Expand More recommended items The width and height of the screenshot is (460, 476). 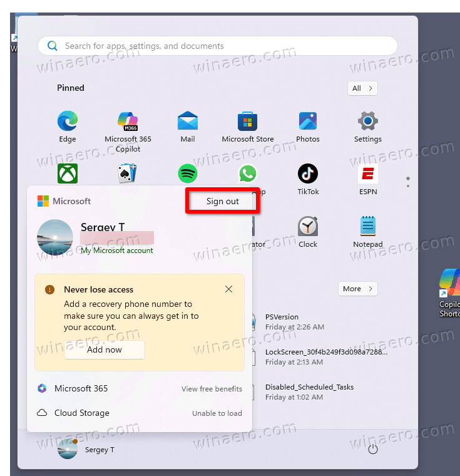click(358, 289)
